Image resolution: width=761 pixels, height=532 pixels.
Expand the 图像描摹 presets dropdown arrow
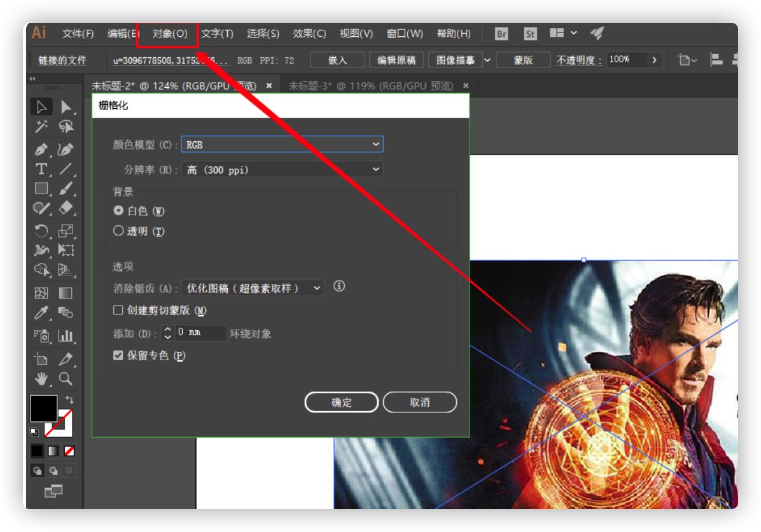click(x=487, y=60)
